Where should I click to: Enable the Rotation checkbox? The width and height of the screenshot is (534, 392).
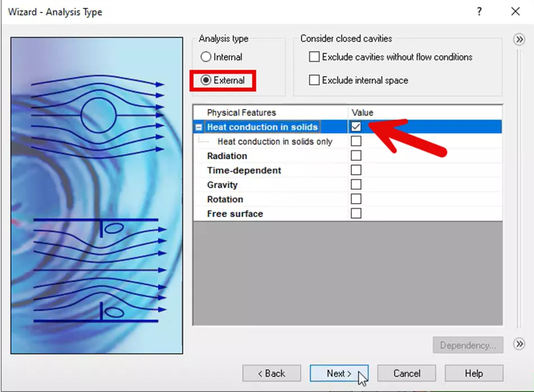[x=356, y=199]
